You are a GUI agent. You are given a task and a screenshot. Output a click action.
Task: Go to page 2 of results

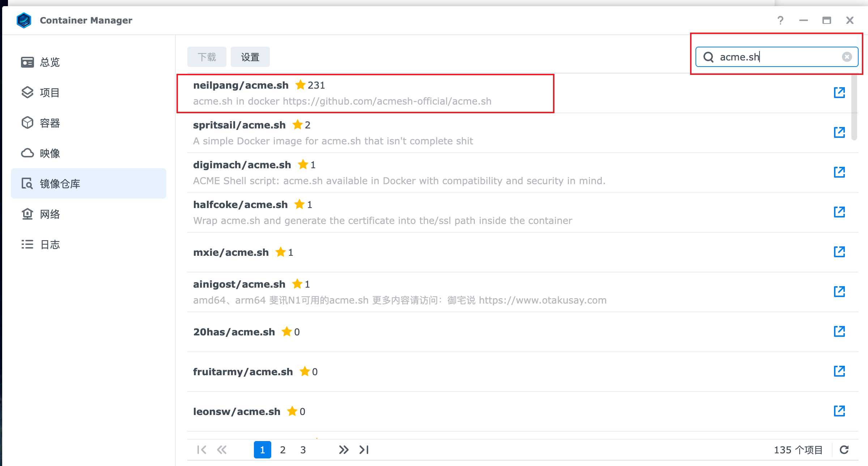click(282, 450)
